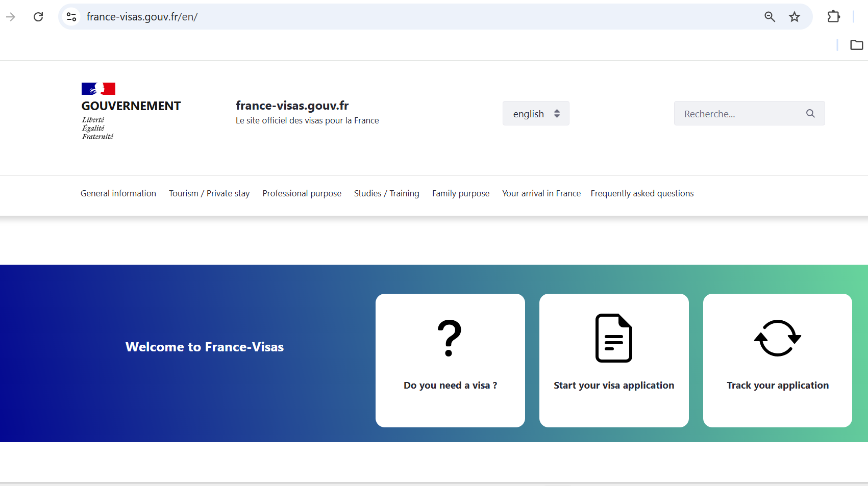Click the browser reload page icon
Screen dimensions: 868x486
38,17
